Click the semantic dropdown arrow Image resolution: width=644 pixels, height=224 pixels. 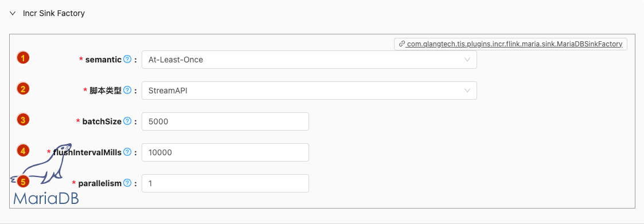tap(467, 60)
